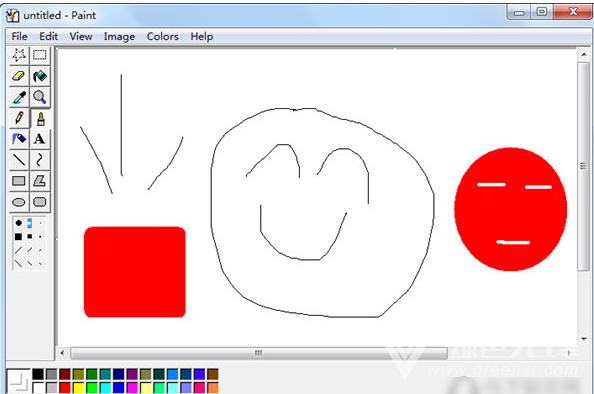594x394 pixels.
Task: Open the Image menu
Action: click(x=119, y=36)
